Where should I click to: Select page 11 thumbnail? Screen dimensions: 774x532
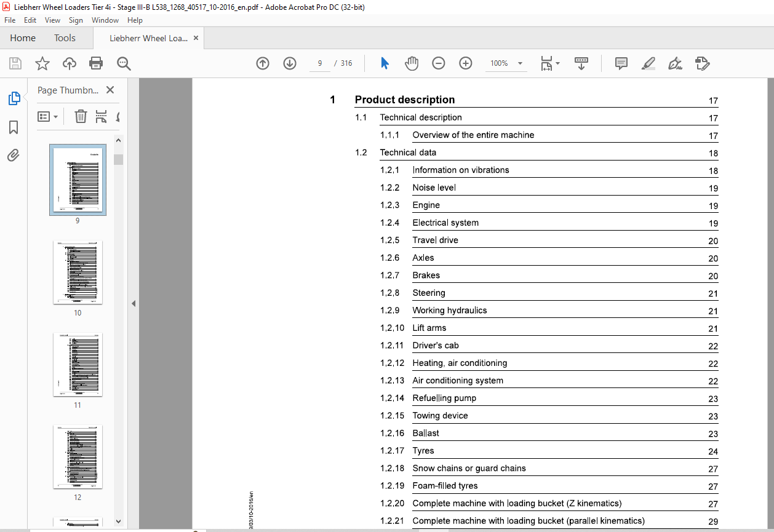(x=78, y=364)
